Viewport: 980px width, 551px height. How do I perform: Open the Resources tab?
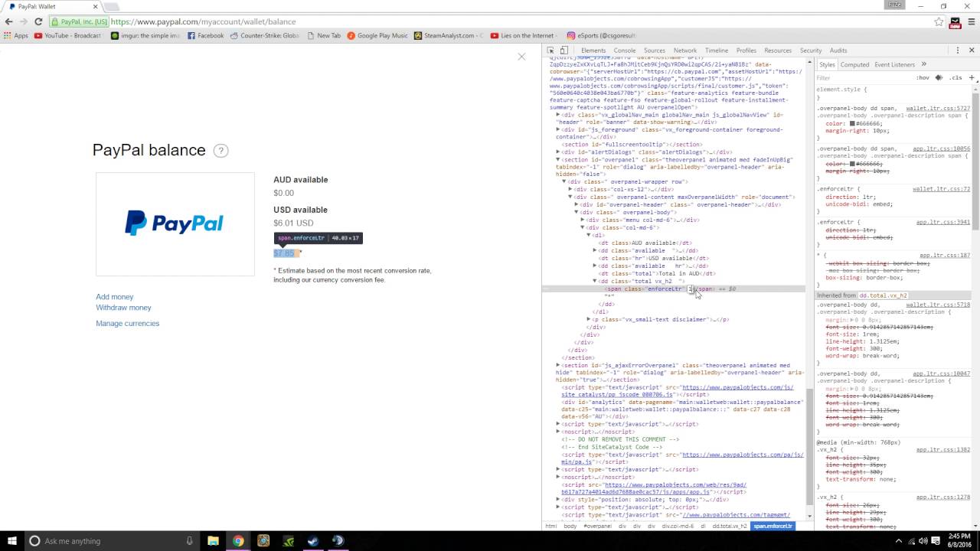point(778,51)
